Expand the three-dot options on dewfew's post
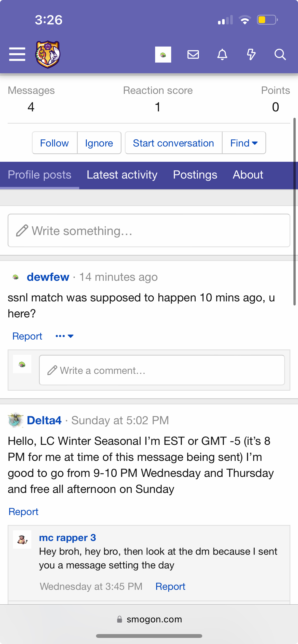Screen dimensions: 298x644 click(x=64, y=336)
